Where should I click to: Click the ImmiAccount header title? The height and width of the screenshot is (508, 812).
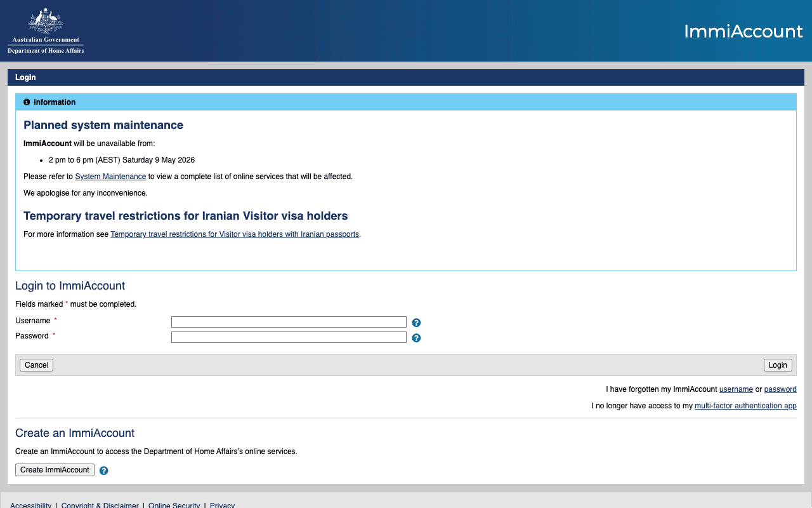point(743,31)
